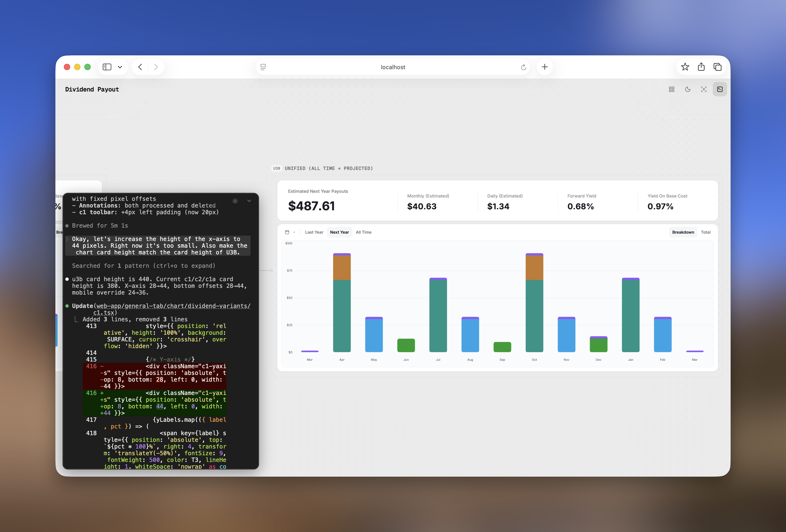Image resolution: width=786 pixels, height=532 pixels.
Task: Select the Last Year tab
Action: click(x=314, y=232)
